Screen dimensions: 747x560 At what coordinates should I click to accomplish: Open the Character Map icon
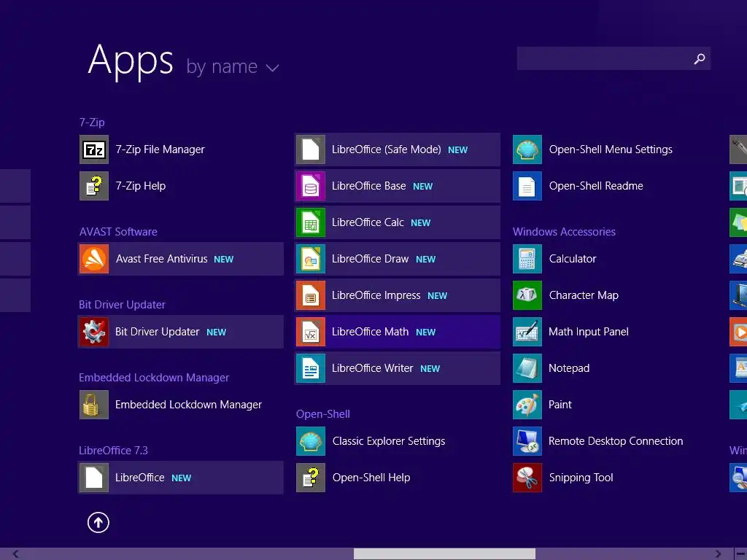pos(527,295)
